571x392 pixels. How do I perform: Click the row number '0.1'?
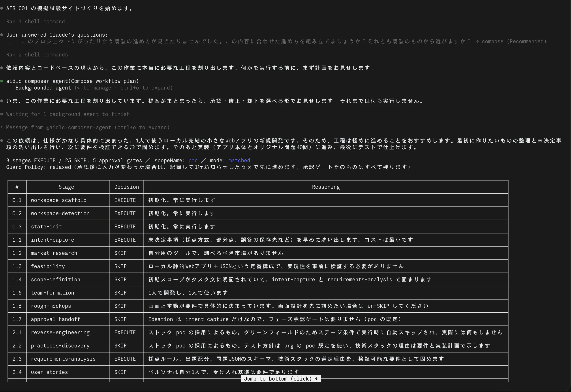click(17, 200)
